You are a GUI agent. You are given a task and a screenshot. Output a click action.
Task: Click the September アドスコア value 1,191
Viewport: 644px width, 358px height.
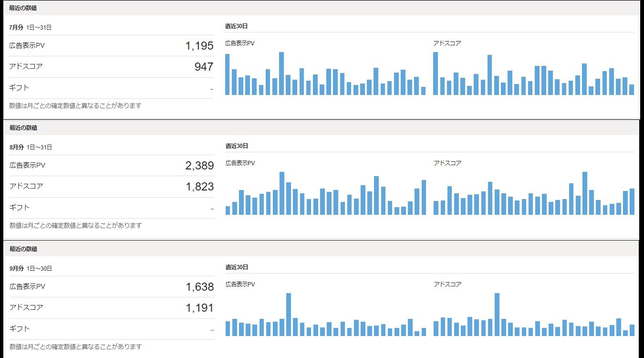(x=199, y=308)
